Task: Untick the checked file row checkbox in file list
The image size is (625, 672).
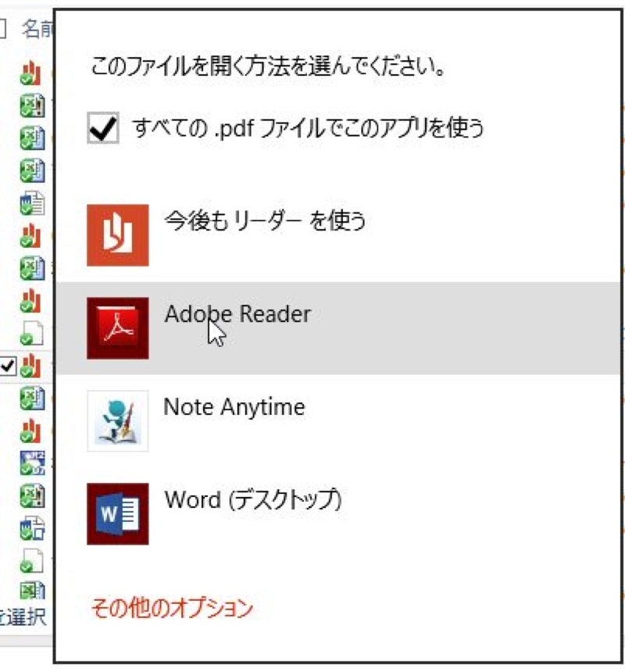Action: (x=8, y=366)
